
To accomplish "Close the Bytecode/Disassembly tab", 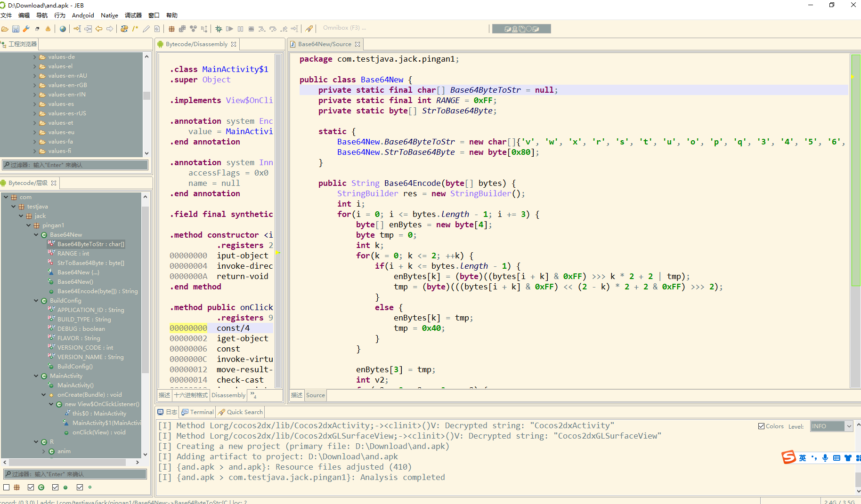I will point(234,44).
